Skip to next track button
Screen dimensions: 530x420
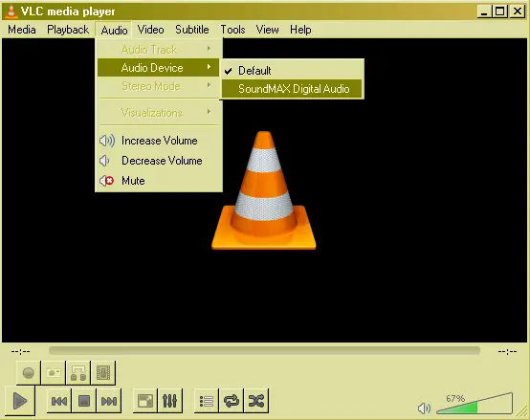pos(109,401)
